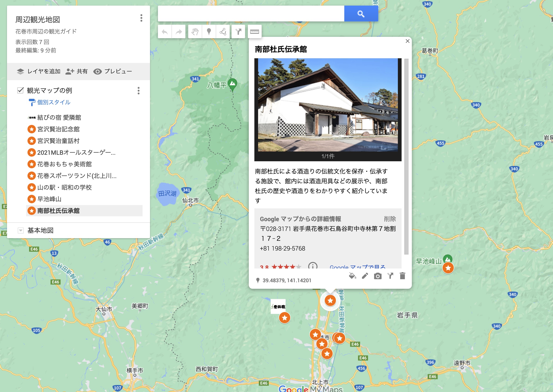This screenshot has height=392, width=553.
Task: Click inside the map search field
Action: (251, 14)
